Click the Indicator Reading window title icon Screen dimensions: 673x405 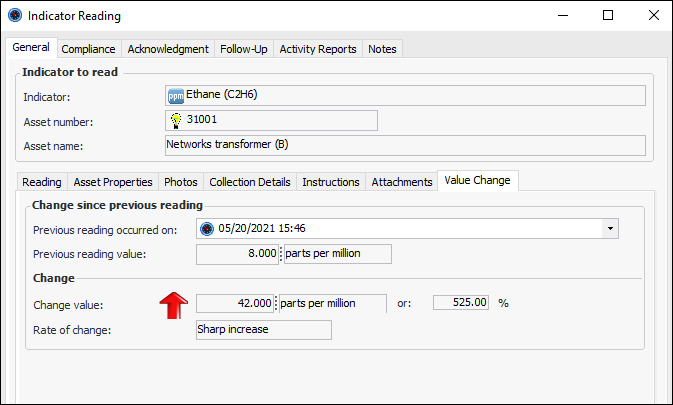[15, 15]
